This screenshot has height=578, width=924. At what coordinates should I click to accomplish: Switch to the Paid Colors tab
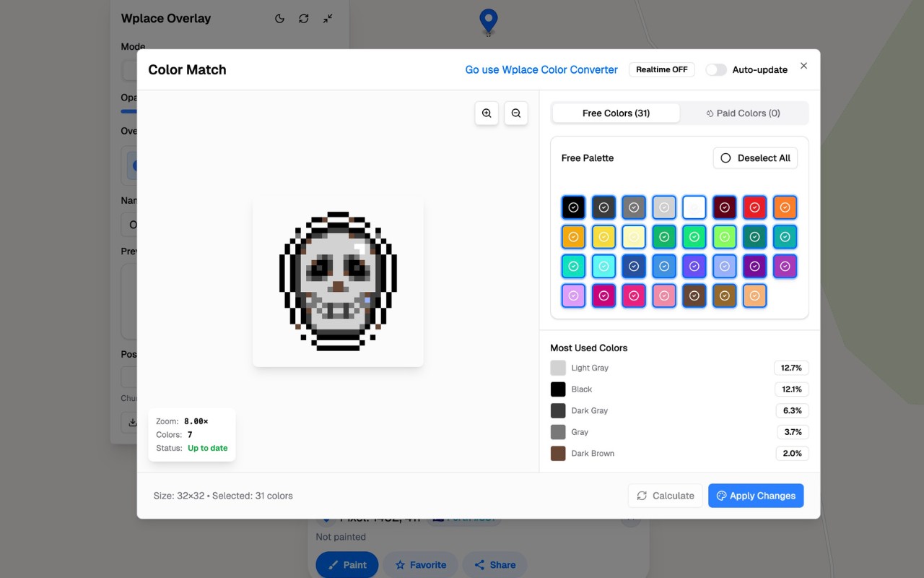pos(743,113)
